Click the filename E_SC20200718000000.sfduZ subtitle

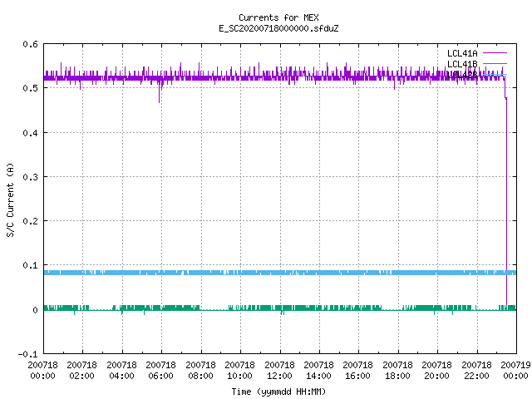point(278,28)
